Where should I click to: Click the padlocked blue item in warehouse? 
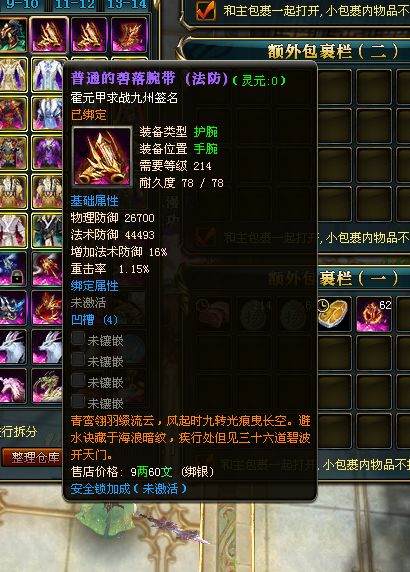[13, 268]
